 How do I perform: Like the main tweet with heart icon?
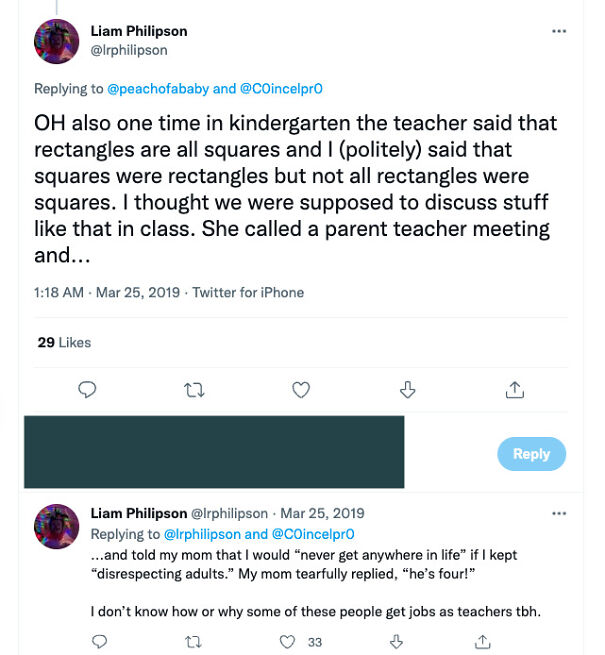(301, 389)
